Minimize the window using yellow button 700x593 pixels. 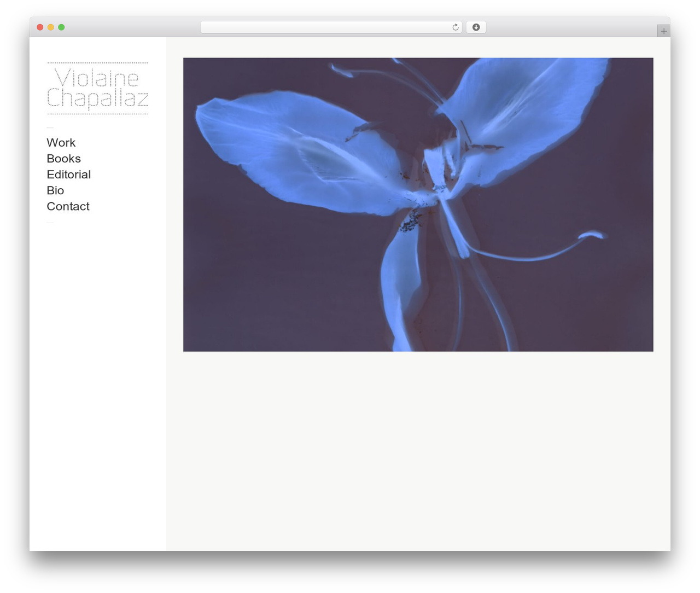click(51, 27)
